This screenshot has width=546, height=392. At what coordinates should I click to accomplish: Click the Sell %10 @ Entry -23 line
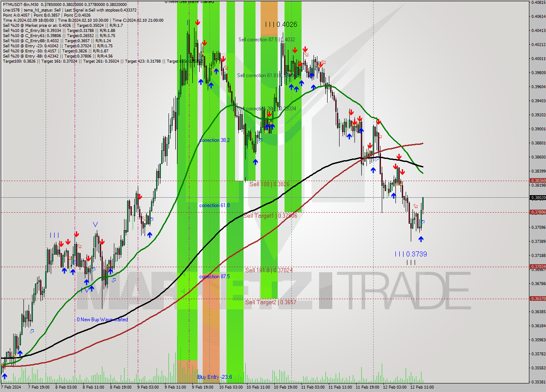[x=58, y=46]
